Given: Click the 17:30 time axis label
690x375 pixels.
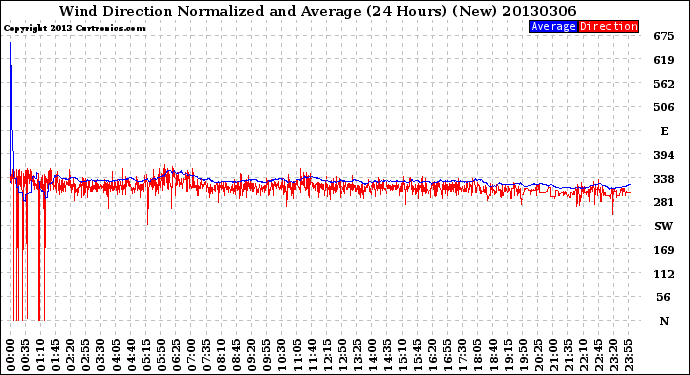Looking at the screenshot, I should pos(462,355).
